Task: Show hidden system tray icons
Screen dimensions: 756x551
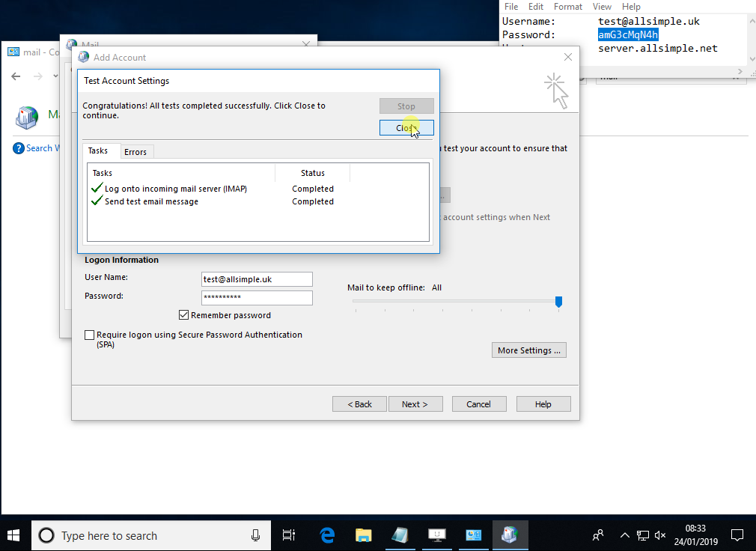Action: 625,535
